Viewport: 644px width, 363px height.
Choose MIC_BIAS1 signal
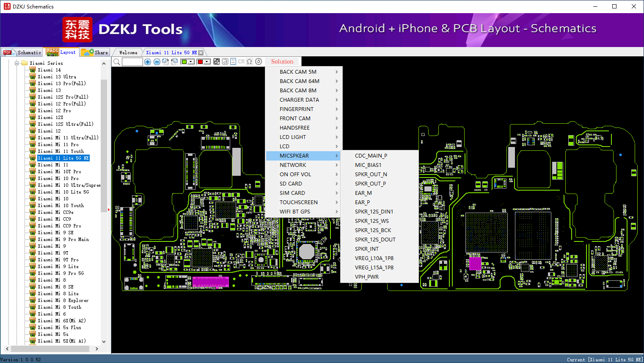coord(380,165)
